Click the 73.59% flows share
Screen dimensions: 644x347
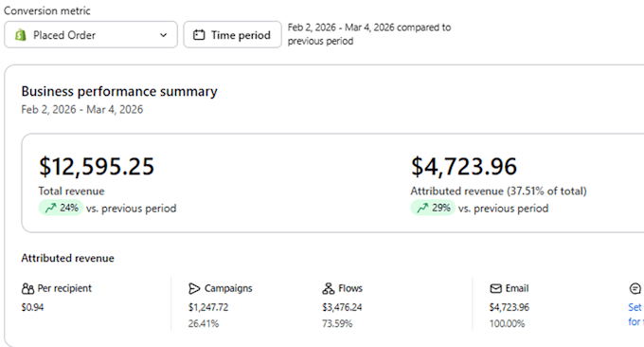tap(337, 324)
